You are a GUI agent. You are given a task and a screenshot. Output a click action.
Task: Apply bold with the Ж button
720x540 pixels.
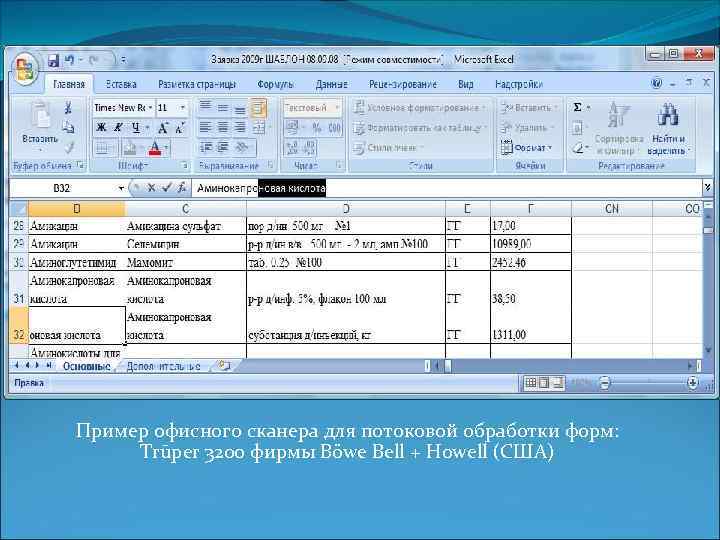click(x=101, y=127)
